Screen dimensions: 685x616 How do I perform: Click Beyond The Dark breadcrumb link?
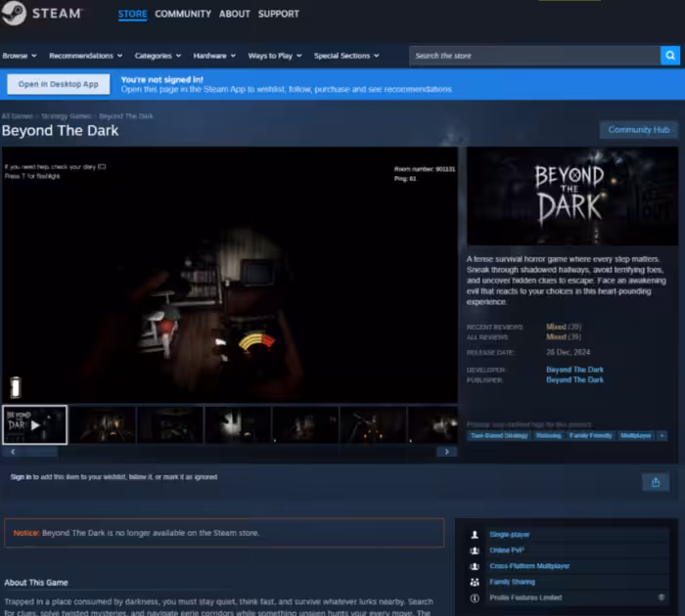click(126, 116)
